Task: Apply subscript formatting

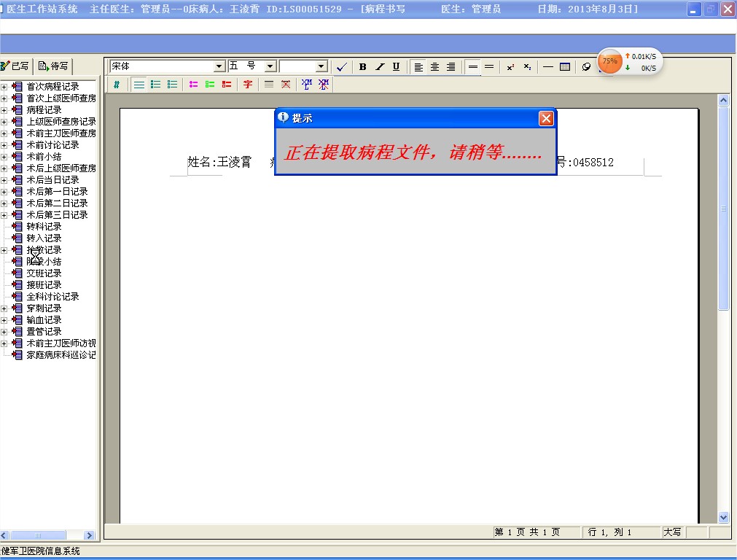Action: click(527, 67)
